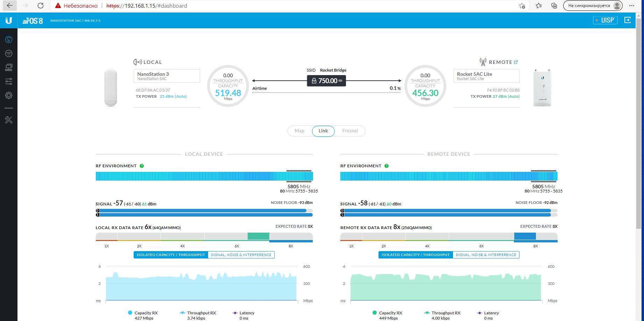Viewport: 644px width, 321px height.
Task: Click the remote signal chain bars
Action: pos(449,213)
